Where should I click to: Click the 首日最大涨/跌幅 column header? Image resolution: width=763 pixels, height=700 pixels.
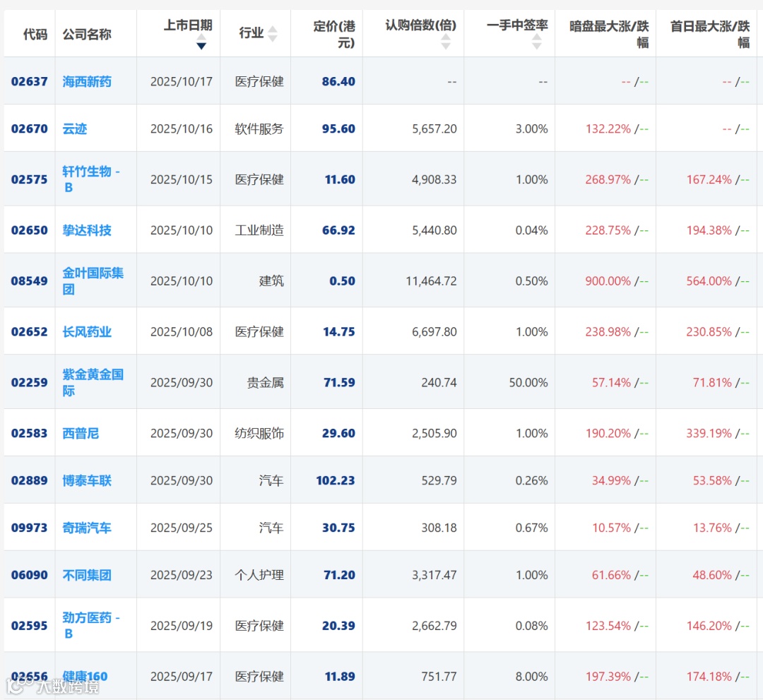pyautogui.click(x=710, y=34)
